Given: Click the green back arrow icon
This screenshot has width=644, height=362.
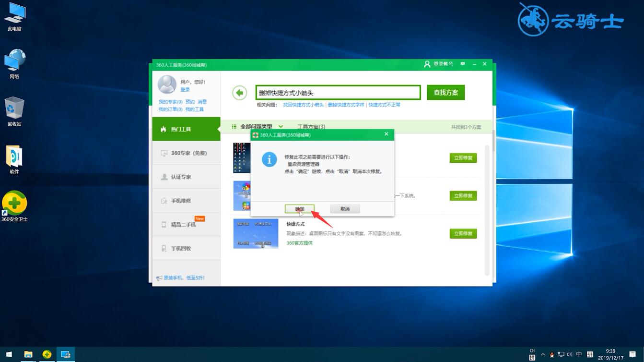Looking at the screenshot, I should 239,93.
